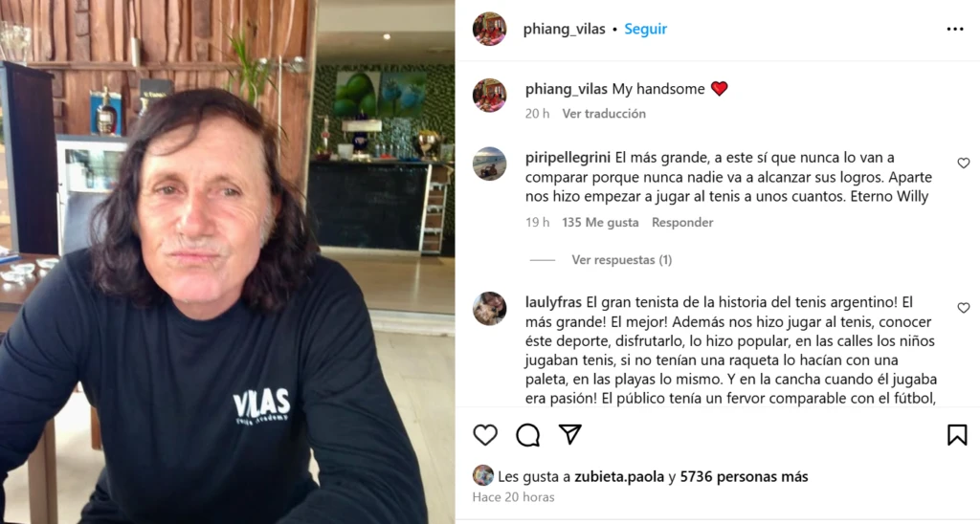Open comments via the speech bubble icon
Viewport: 980px width, 524px height.
(527, 435)
